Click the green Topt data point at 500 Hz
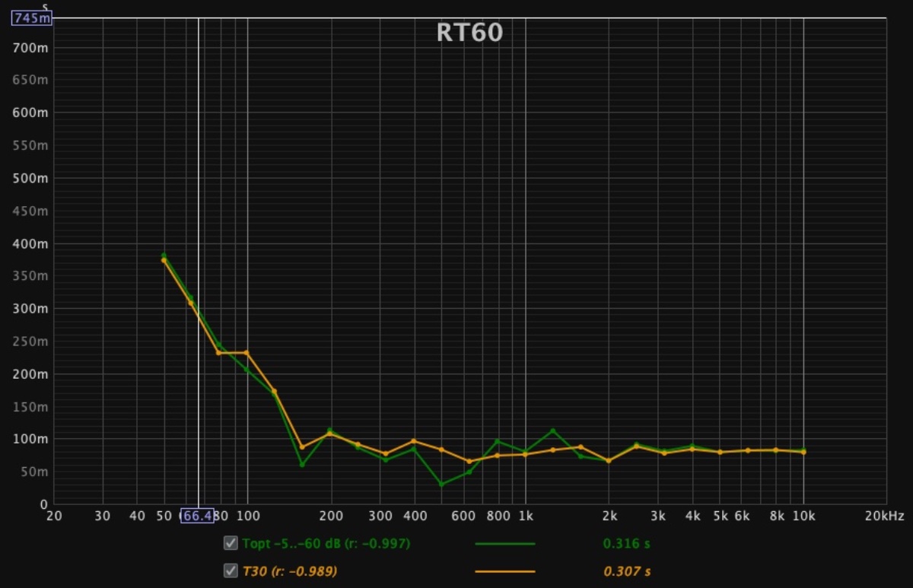The image size is (913, 588). pyautogui.click(x=441, y=485)
